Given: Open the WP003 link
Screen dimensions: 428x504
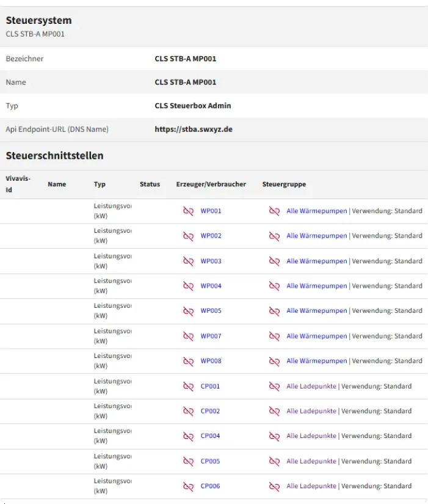Looking at the screenshot, I should click(x=211, y=261).
